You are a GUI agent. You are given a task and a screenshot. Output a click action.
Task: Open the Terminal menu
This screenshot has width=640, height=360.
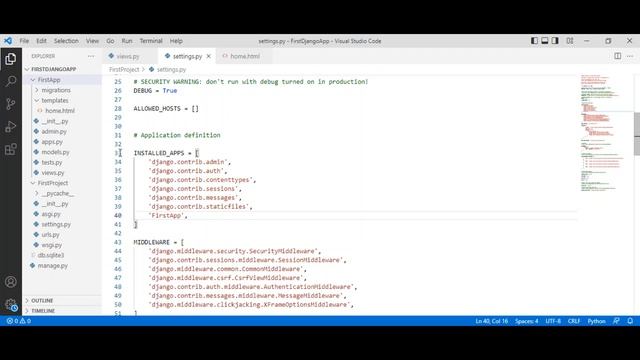(x=151, y=41)
